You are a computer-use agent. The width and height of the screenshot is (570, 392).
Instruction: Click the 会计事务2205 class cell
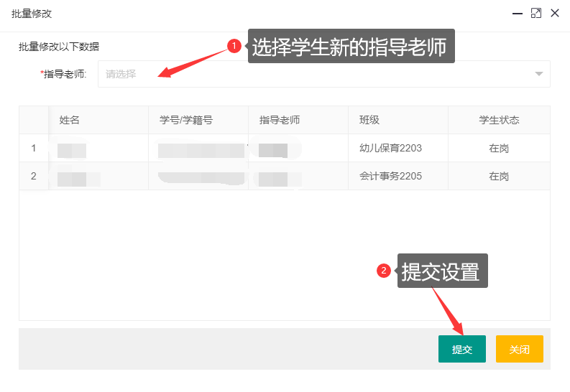click(x=390, y=176)
